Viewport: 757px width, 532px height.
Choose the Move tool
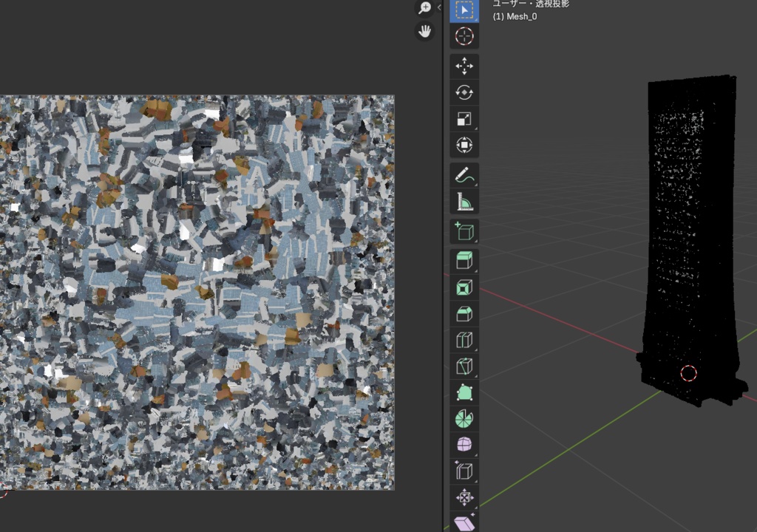coord(464,66)
